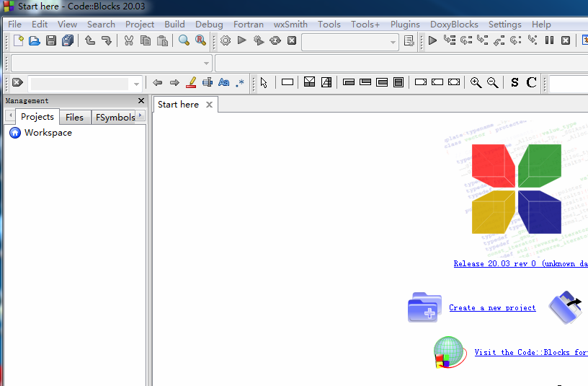Click the Step into debug icon
This screenshot has width=588, height=386.
[483, 40]
